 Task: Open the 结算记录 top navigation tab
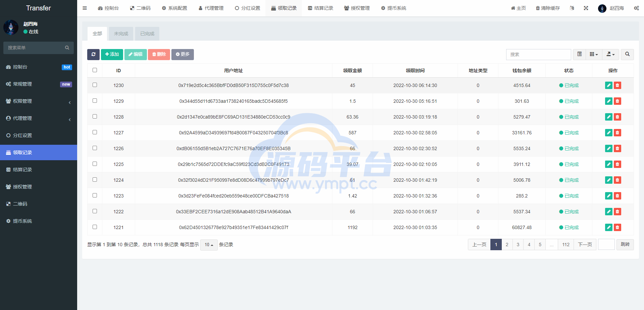pos(320,8)
